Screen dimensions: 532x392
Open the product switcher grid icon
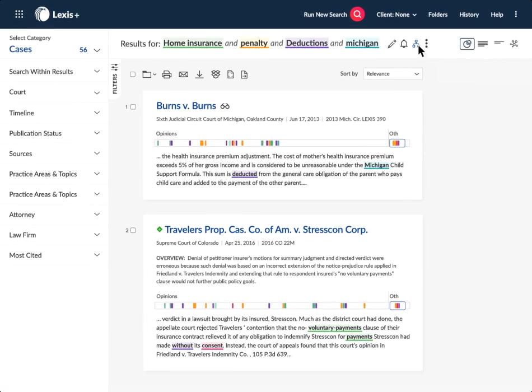(x=20, y=14)
